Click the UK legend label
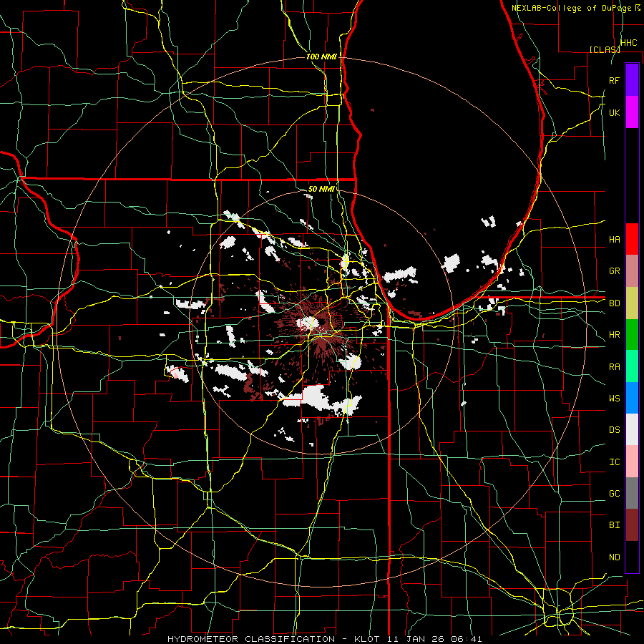This screenshot has width=644, height=644. (614, 112)
